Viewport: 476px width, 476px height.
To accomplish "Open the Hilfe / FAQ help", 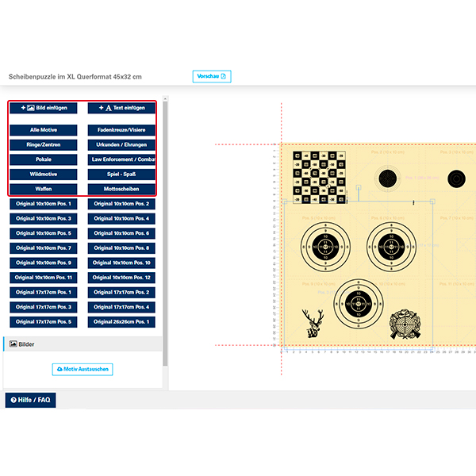I will point(30,400).
